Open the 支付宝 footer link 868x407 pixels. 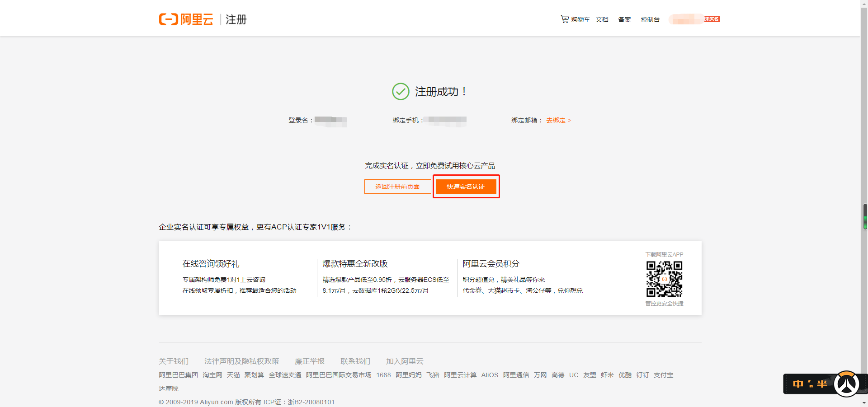[663, 375]
